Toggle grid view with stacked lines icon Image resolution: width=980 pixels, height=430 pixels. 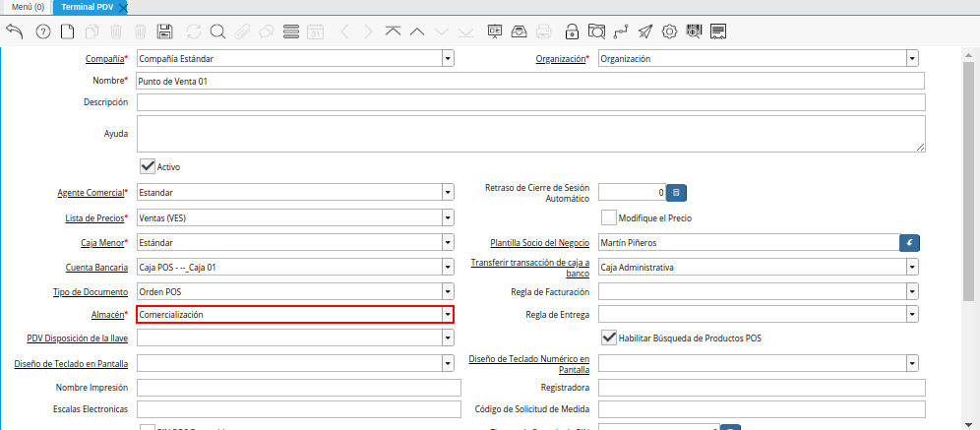290,31
